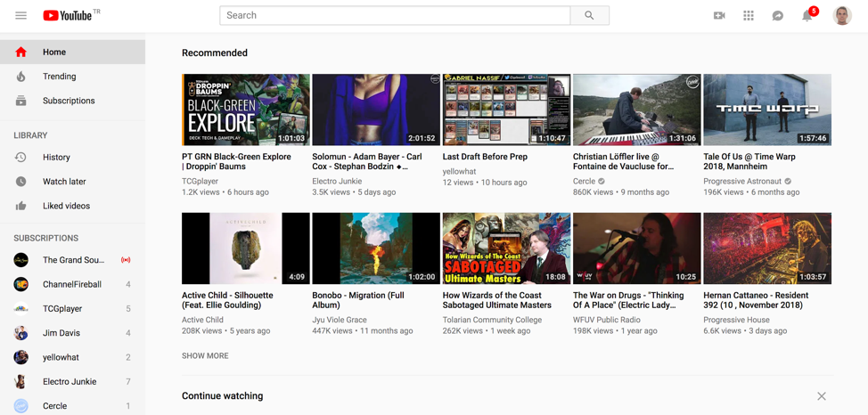Viewport: 868px width, 415px height.
Task: Click the Liked videos thumbs-up icon
Action: (21, 206)
